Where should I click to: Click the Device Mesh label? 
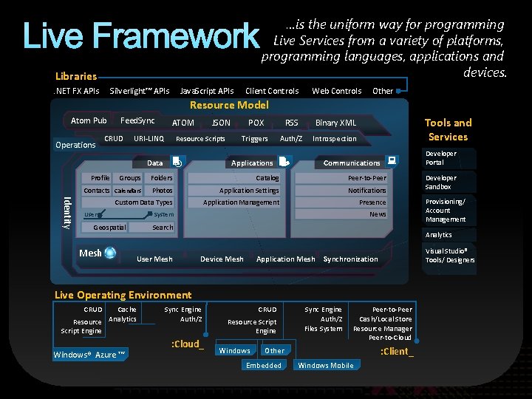222,259
